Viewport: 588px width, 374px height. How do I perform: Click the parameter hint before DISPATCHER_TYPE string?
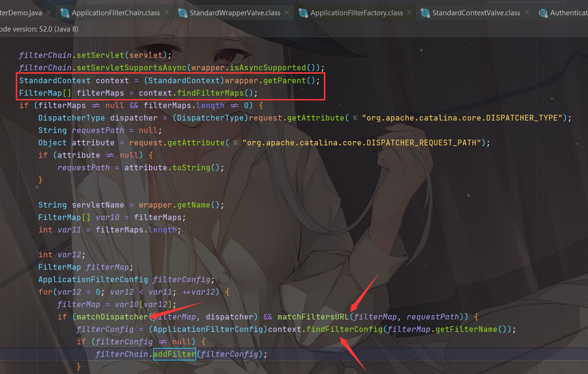355,118
